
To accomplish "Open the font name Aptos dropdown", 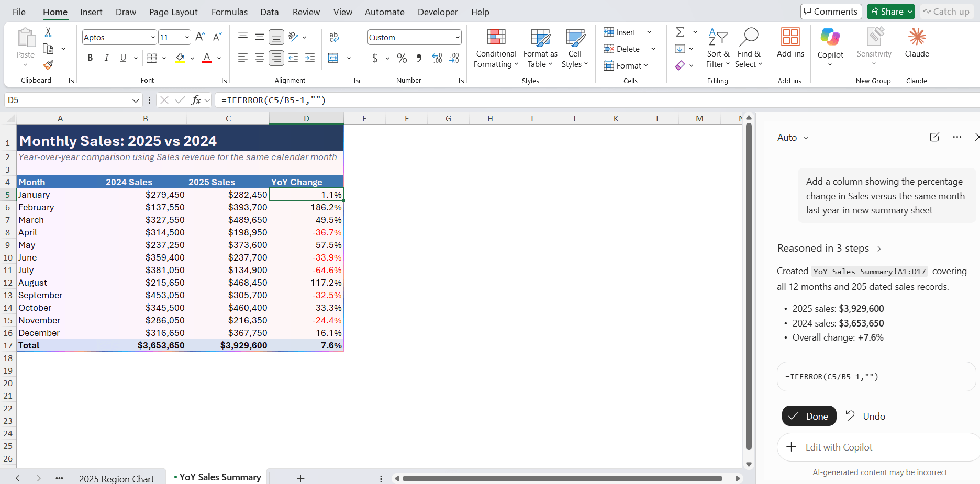I will [x=153, y=37].
